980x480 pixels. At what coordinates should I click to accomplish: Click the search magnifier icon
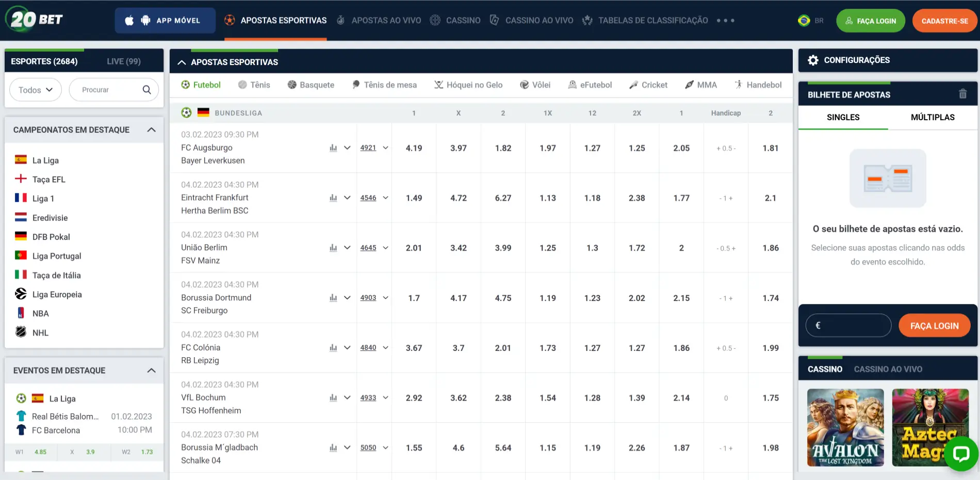pos(147,89)
